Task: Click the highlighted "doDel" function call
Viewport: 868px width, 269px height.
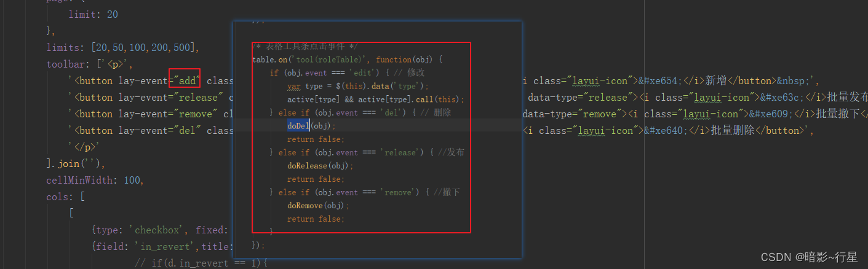Action: coord(298,125)
